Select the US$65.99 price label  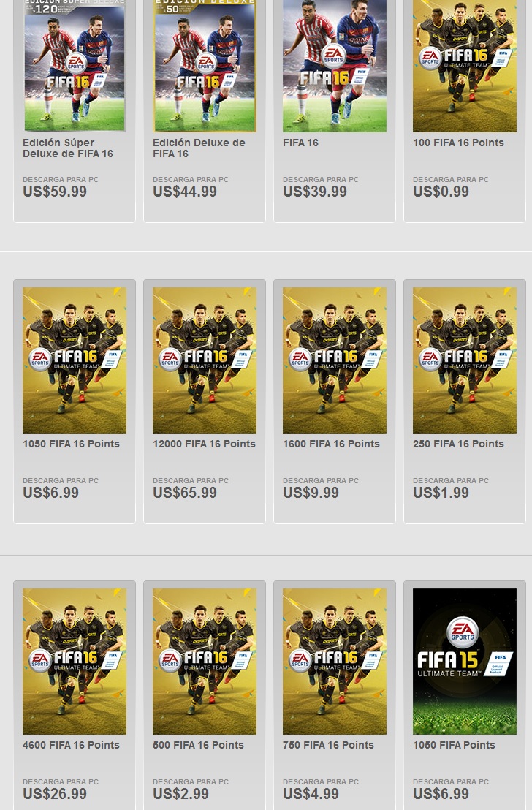pyautogui.click(x=185, y=492)
